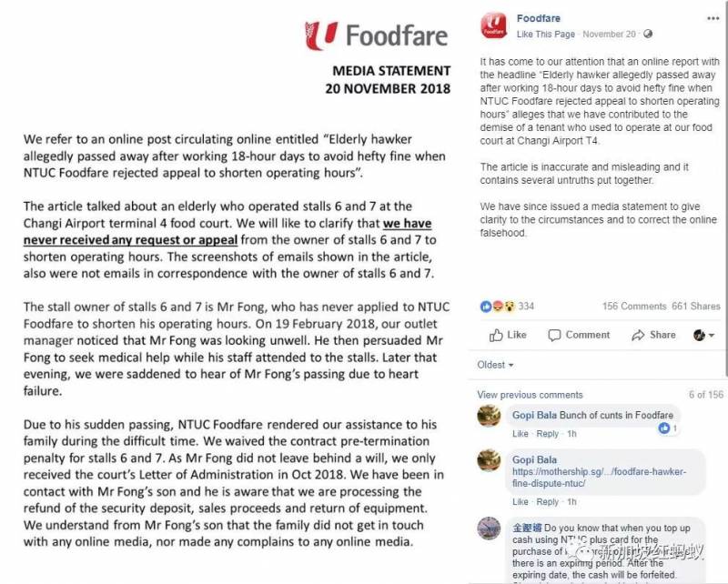Click the Foodfare page name
Image resolution: width=728 pixels, height=584 pixels.
[539, 18]
